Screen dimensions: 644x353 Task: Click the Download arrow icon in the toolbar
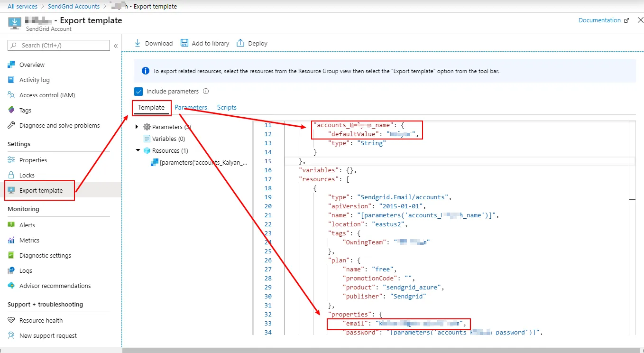tap(138, 43)
